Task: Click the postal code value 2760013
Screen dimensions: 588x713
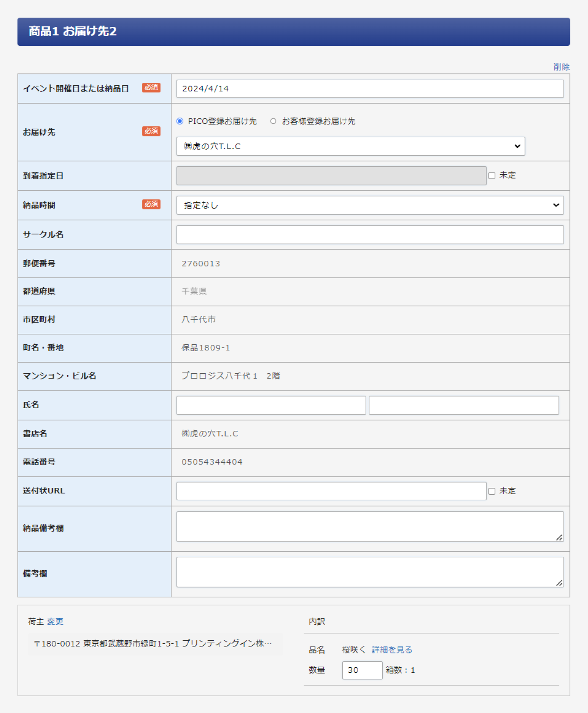Action: click(201, 264)
